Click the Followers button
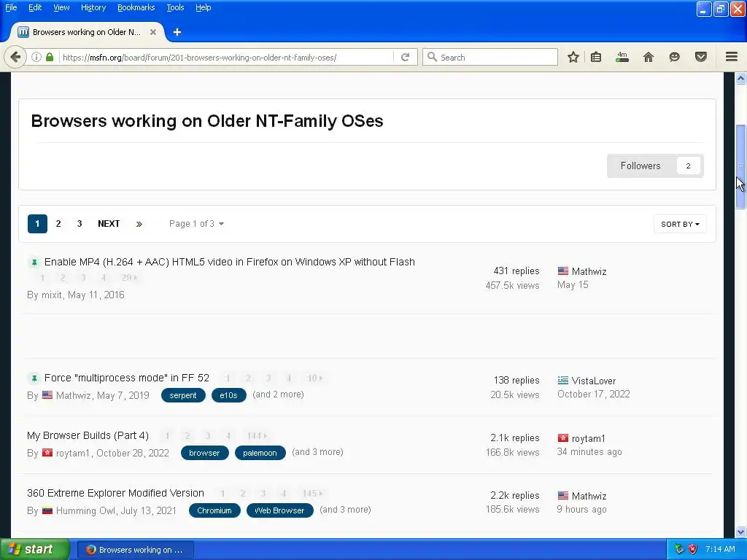Image resolution: width=747 pixels, height=560 pixels. point(655,166)
